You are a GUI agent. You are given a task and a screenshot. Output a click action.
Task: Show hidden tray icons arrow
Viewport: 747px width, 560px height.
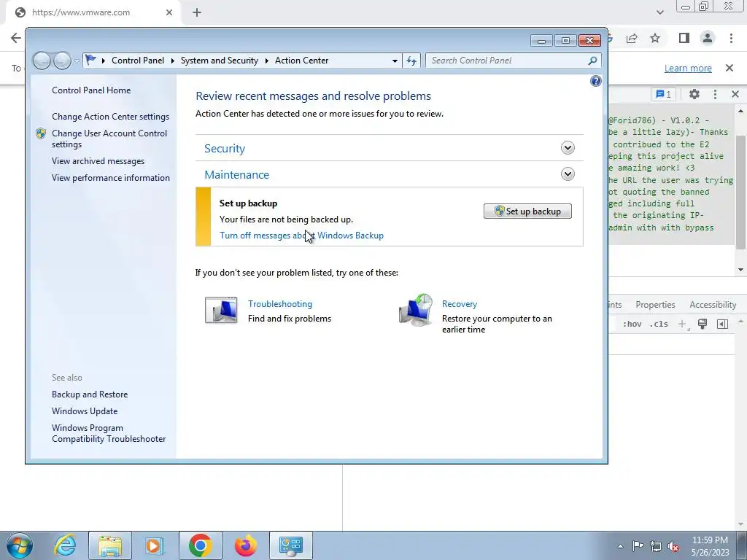620,546
